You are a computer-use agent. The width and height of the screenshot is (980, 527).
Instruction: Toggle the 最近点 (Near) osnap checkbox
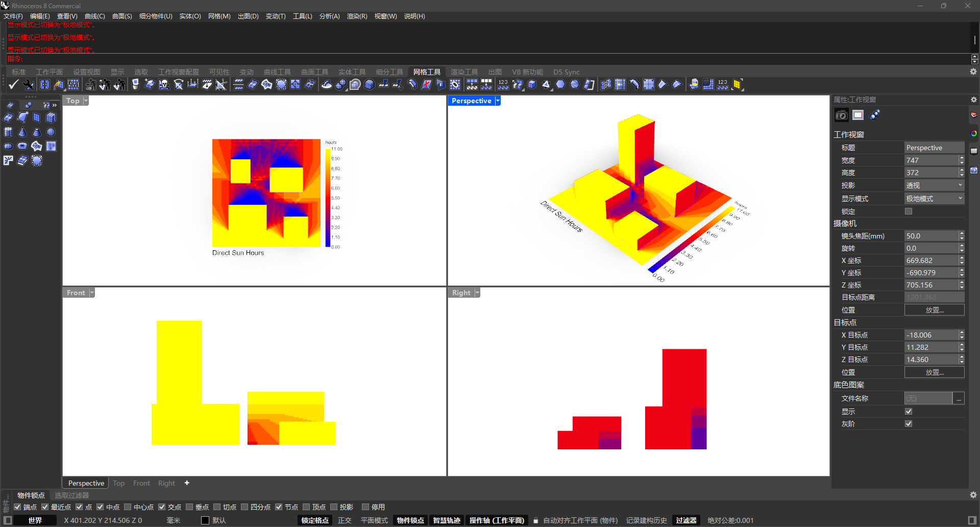coord(45,507)
